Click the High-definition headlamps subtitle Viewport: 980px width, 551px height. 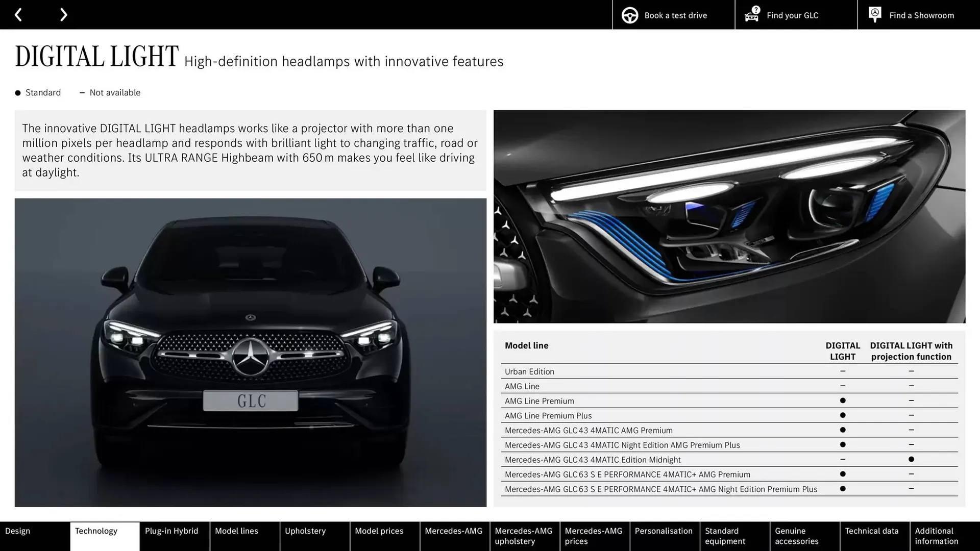(344, 61)
